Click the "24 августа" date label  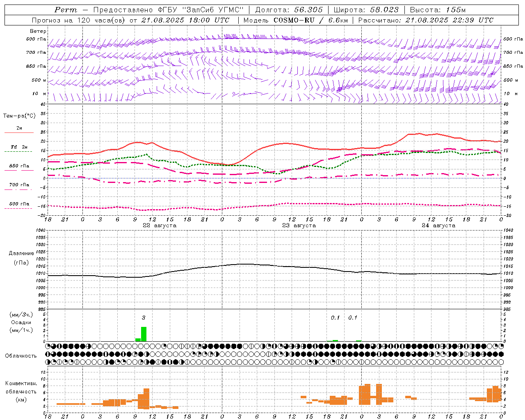(438, 226)
